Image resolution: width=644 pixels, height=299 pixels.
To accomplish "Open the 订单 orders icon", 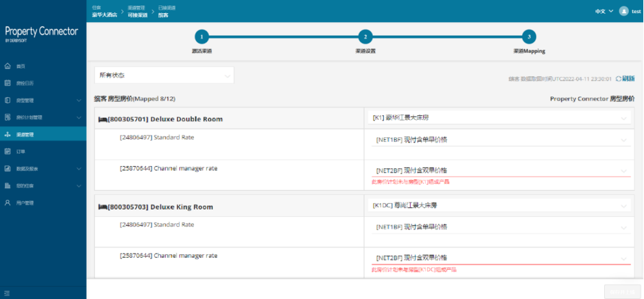I will [8, 152].
